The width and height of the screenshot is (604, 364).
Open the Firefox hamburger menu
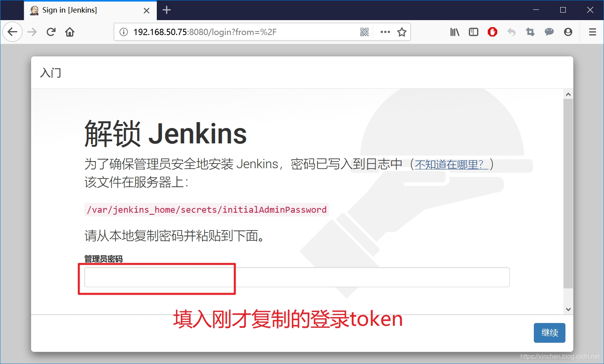(592, 32)
